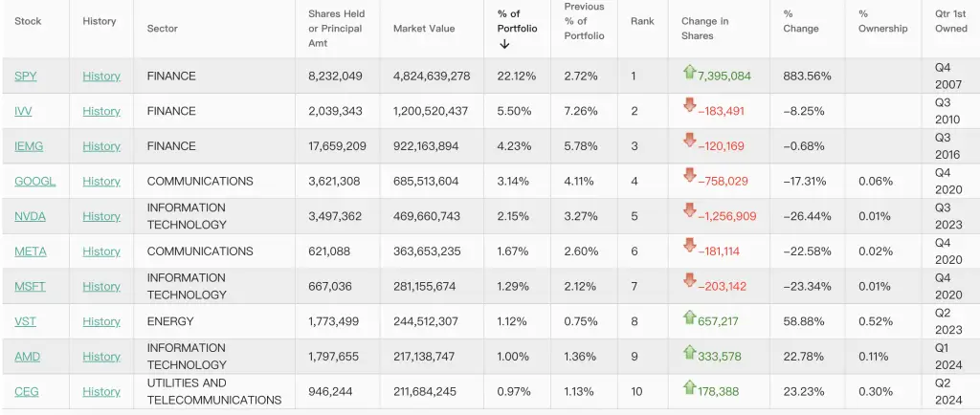Sort table by Market Value column
This screenshot has width=980, height=415.
pos(424,29)
